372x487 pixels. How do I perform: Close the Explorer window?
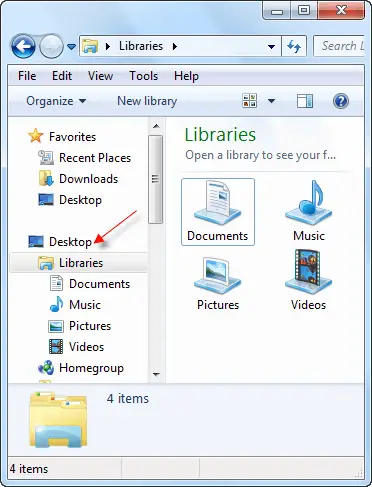[x=341, y=10]
